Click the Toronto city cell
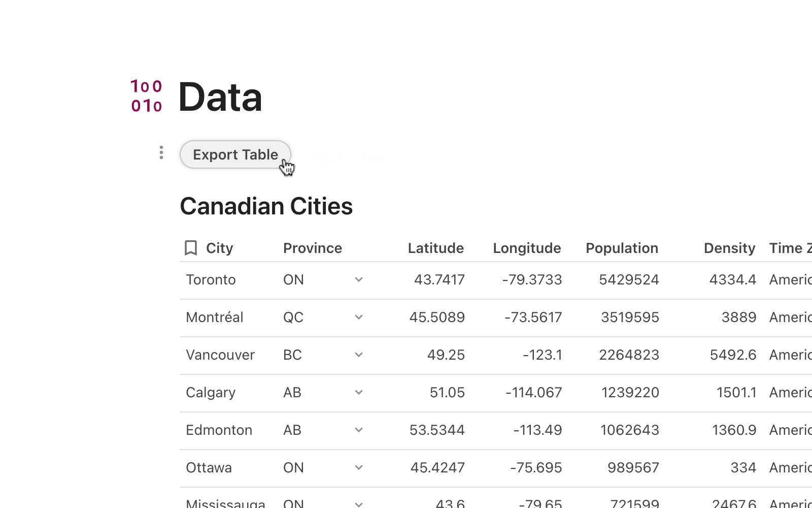812x508 pixels. pos(211,280)
